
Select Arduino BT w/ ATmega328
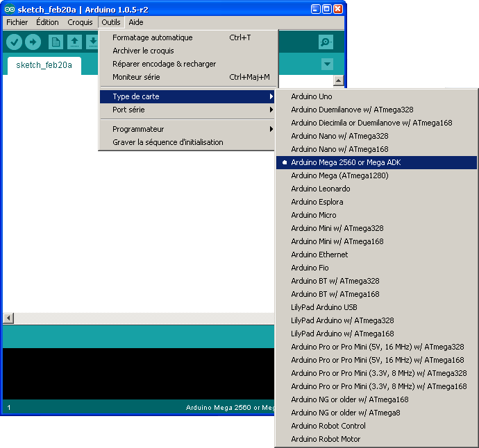point(376,281)
